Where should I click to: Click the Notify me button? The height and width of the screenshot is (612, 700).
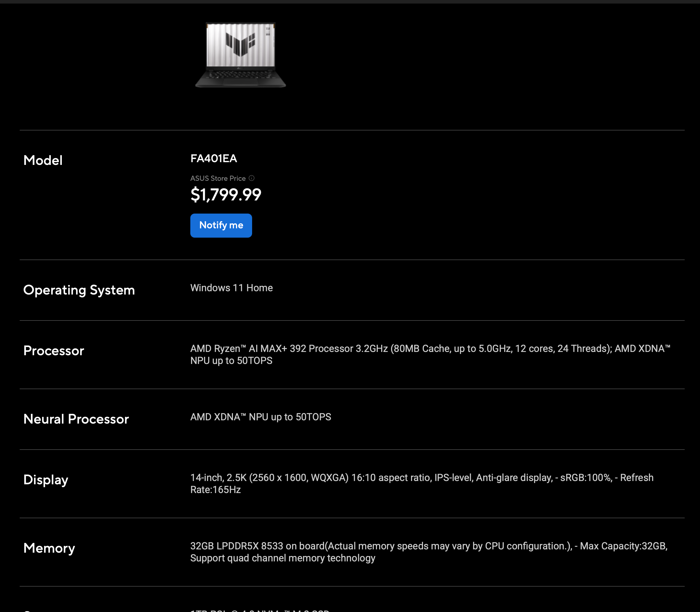[221, 225]
